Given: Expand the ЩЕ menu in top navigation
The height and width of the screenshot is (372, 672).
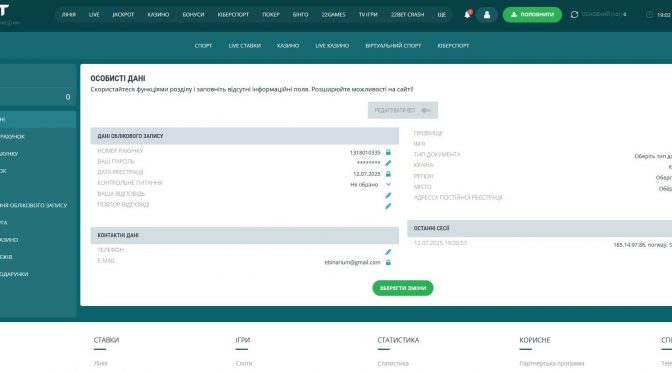Looking at the screenshot, I should pos(441,15).
